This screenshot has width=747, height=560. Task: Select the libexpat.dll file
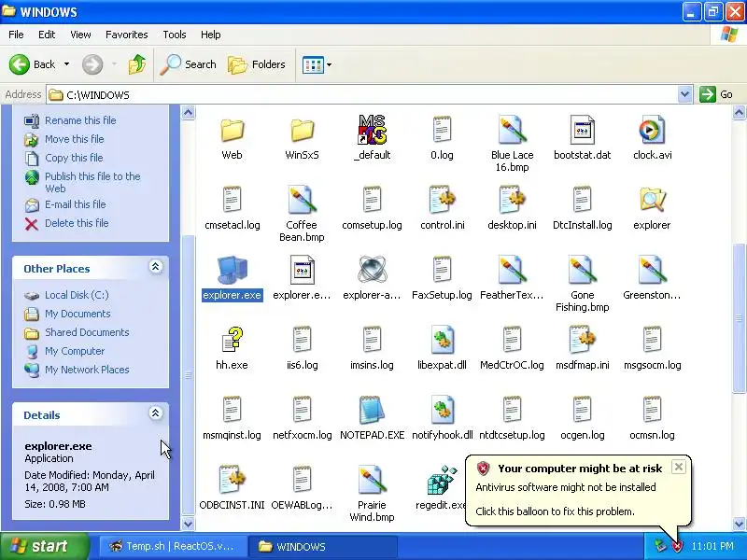tap(442, 340)
